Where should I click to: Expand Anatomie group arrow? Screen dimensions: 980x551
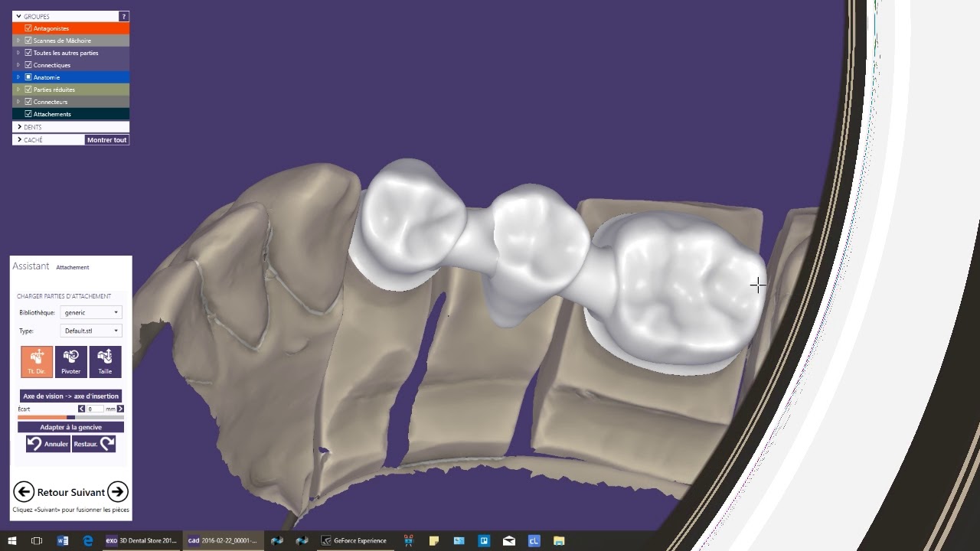click(18, 77)
